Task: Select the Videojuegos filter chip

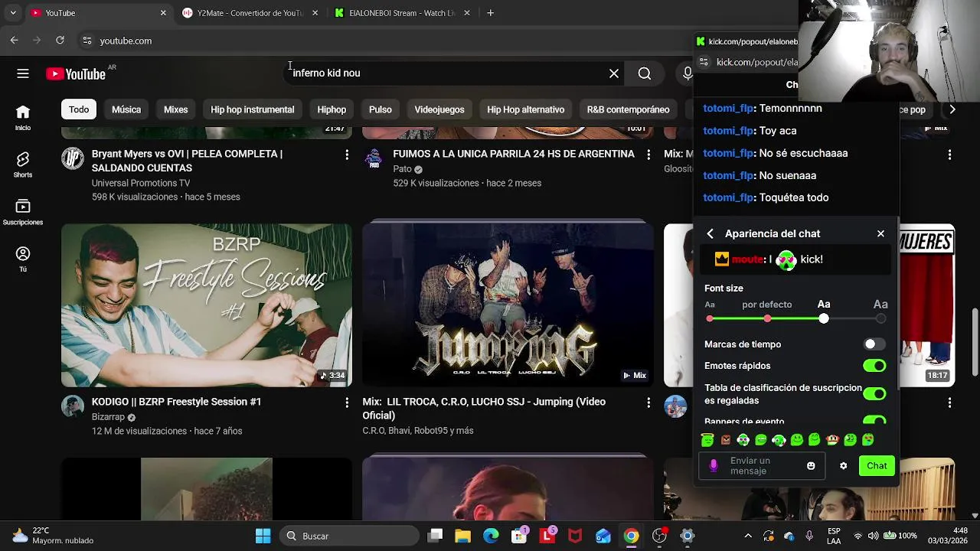Action: pyautogui.click(x=439, y=109)
